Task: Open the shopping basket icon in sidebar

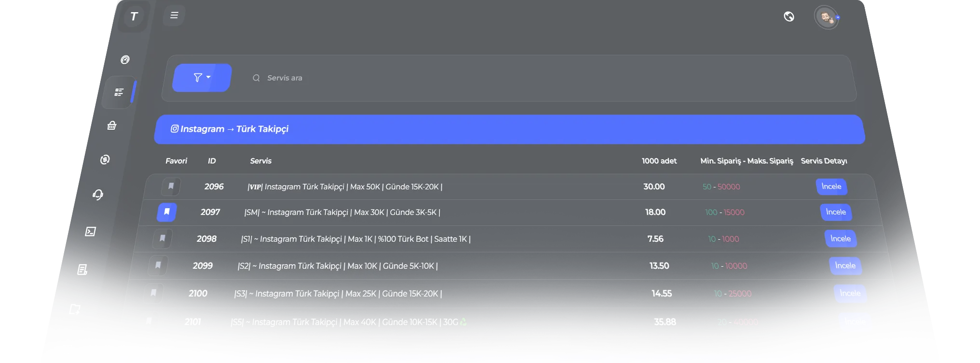Action: pos(112,126)
